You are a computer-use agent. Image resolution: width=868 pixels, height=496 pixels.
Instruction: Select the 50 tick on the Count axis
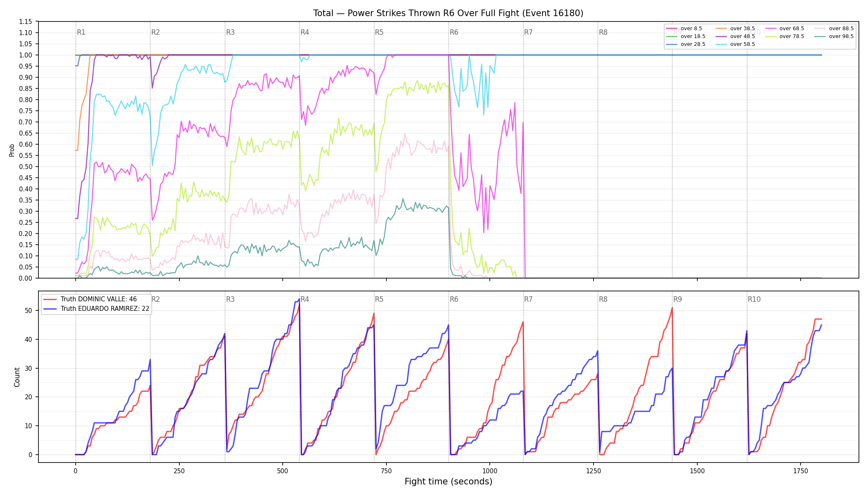point(29,310)
